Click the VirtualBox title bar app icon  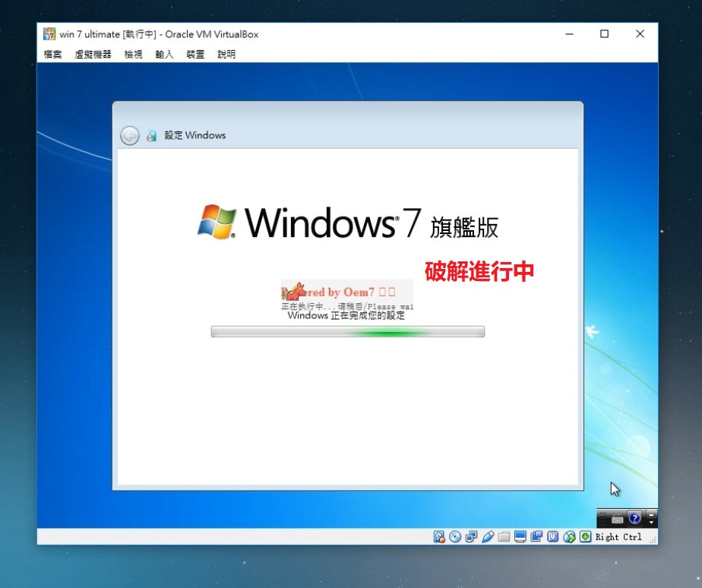pos(49,34)
